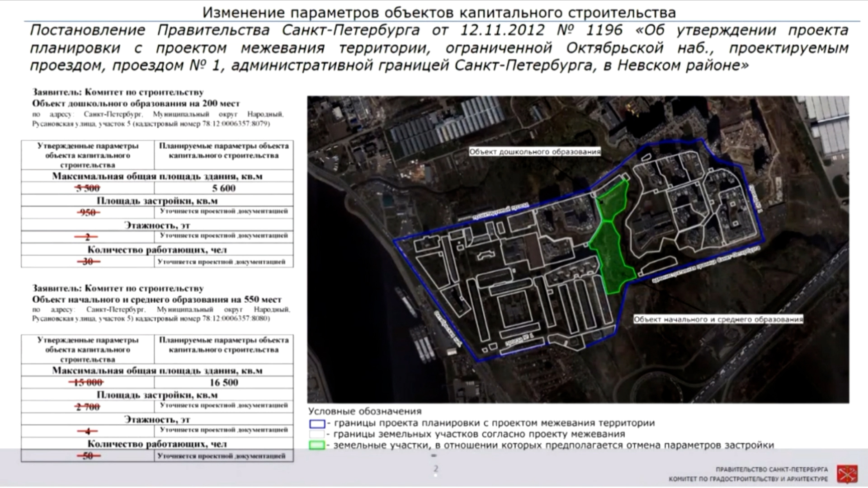Select the struck-through value 50 in second table
This screenshot has width=868, height=488.
[88, 456]
